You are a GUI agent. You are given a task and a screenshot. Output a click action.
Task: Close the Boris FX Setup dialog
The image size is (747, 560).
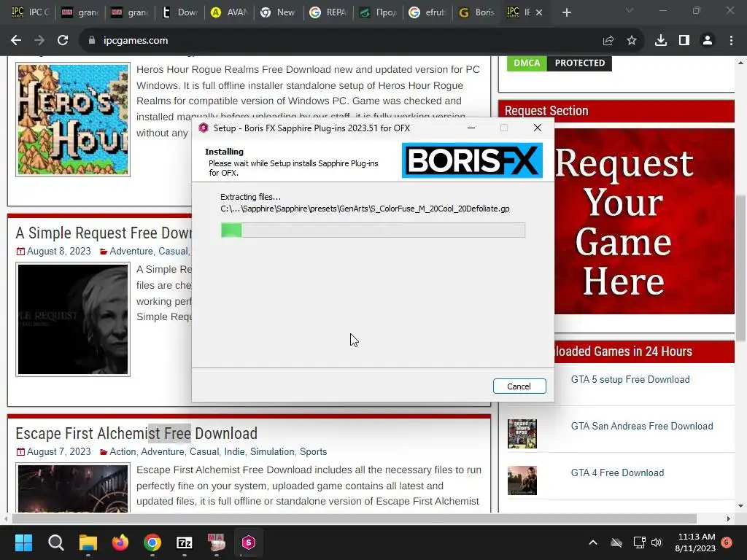pyautogui.click(x=538, y=128)
